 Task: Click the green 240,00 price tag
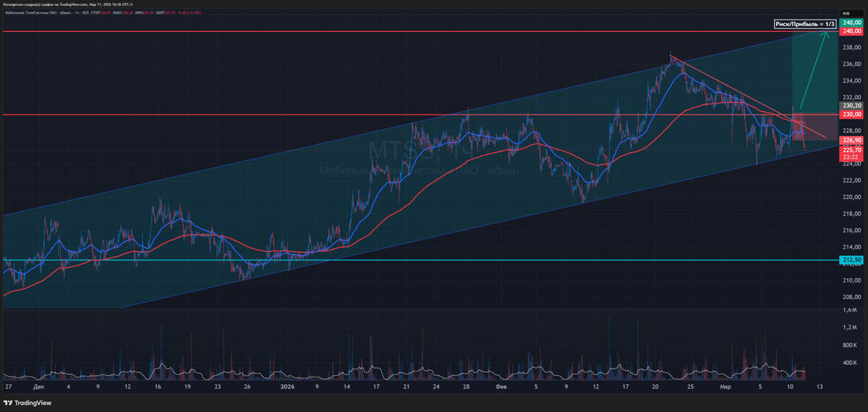click(x=851, y=22)
